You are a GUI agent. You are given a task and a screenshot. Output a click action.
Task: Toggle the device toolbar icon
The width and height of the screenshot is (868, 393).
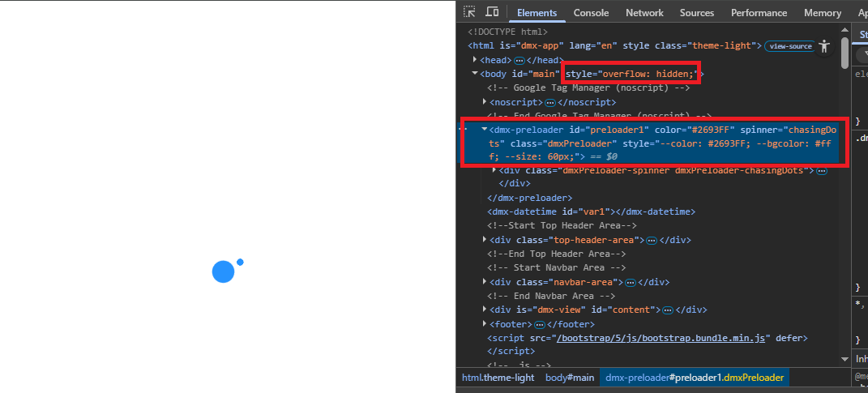(x=492, y=12)
